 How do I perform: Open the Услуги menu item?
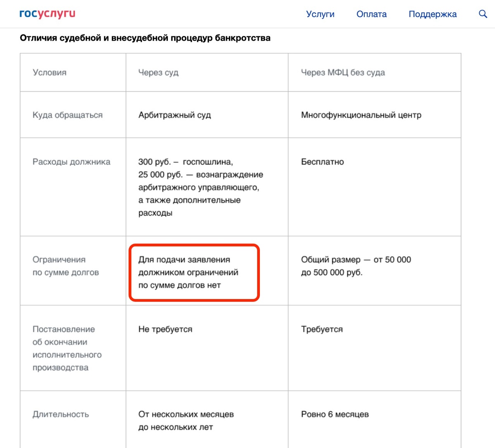(321, 14)
